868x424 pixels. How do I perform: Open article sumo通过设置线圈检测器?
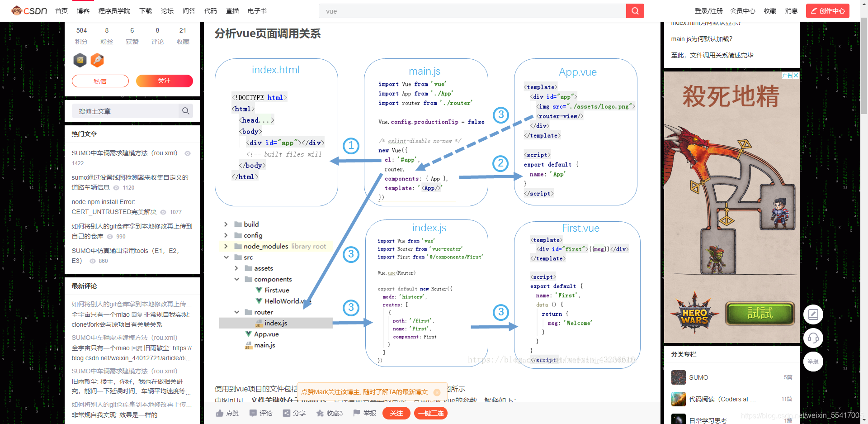pos(130,182)
